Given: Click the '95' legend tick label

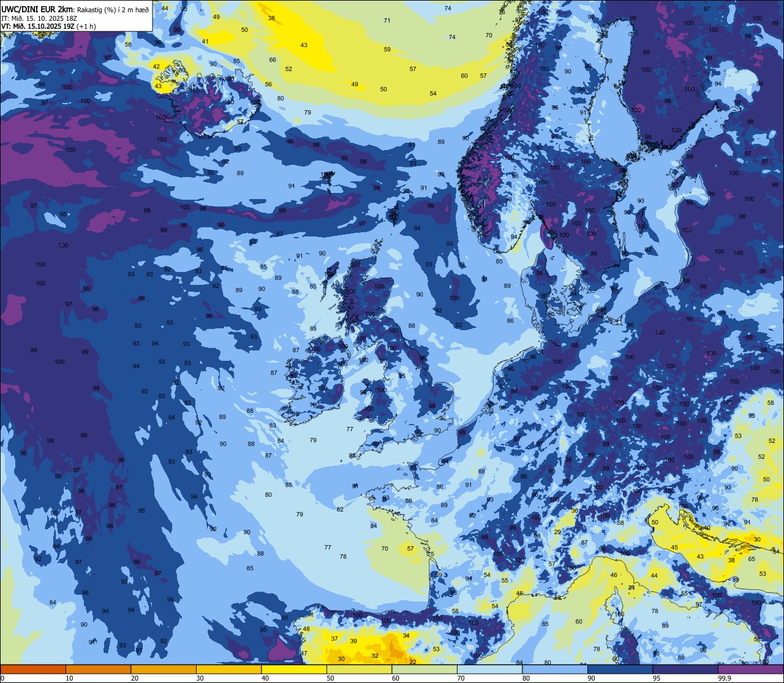Looking at the screenshot, I should pos(657,678).
